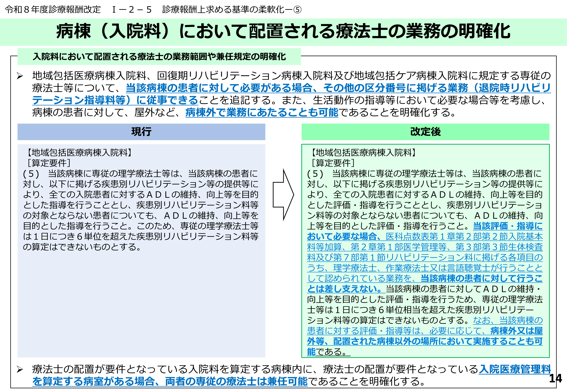The height and width of the screenshot is (392, 567).
Task: Click the 改定後 column header
Action: pyautogui.click(x=425, y=132)
